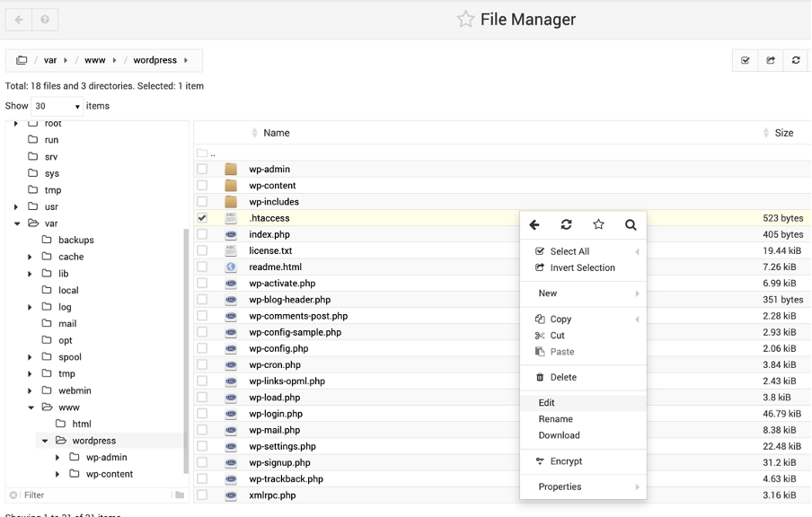Check the wp-admin row checkbox
Viewport: 812px width, 517px height.
(x=202, y=170)
